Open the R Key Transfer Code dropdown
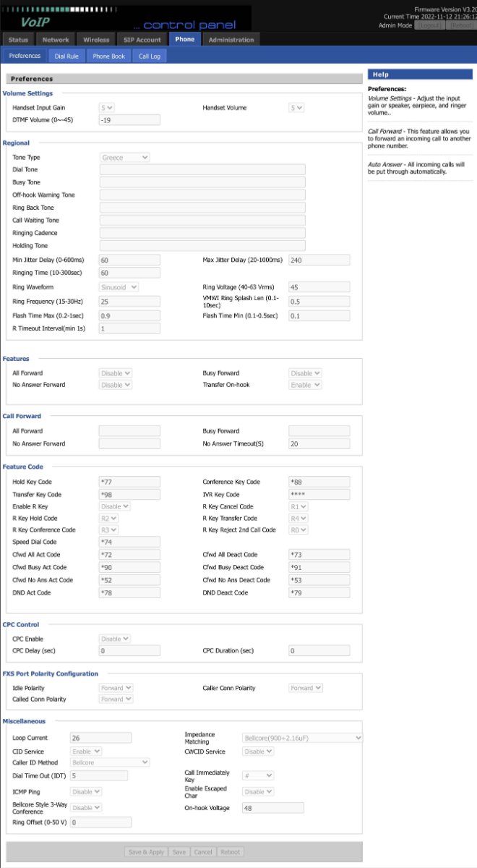 tap(298, 518)
